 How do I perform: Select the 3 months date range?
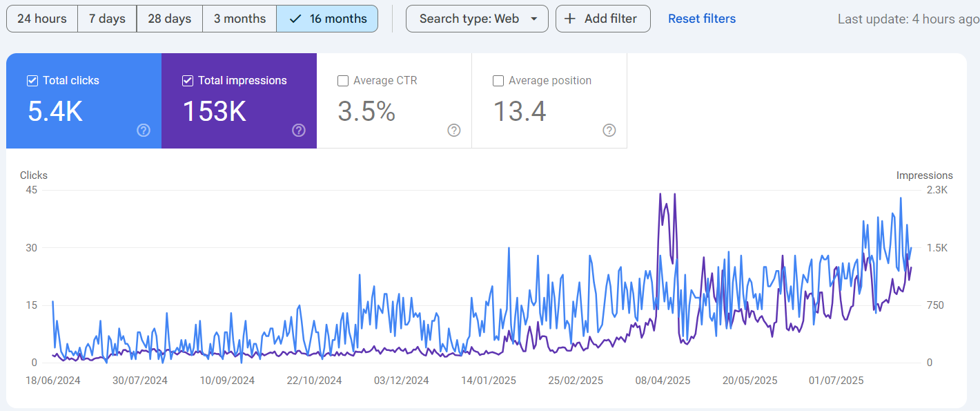239,19
